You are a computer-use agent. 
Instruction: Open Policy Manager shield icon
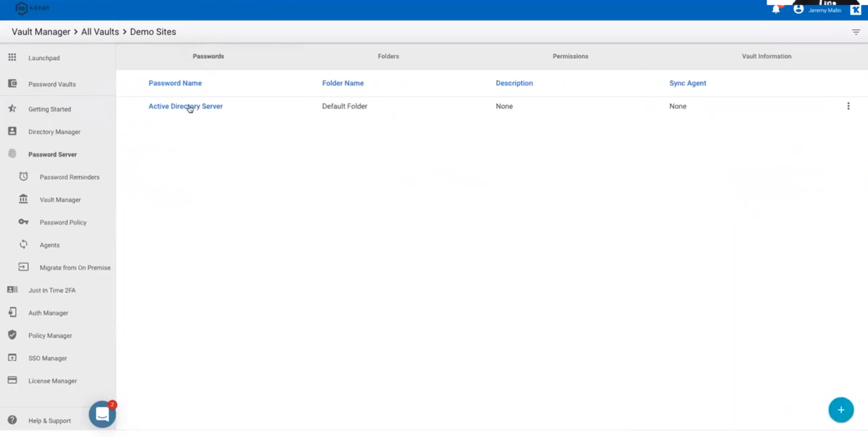click(12, 335)
